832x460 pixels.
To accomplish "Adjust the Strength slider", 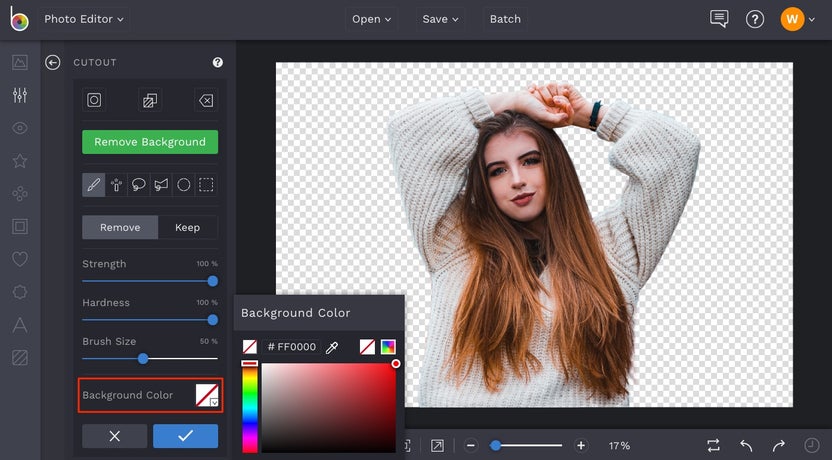I will click(x=150, y=281).
